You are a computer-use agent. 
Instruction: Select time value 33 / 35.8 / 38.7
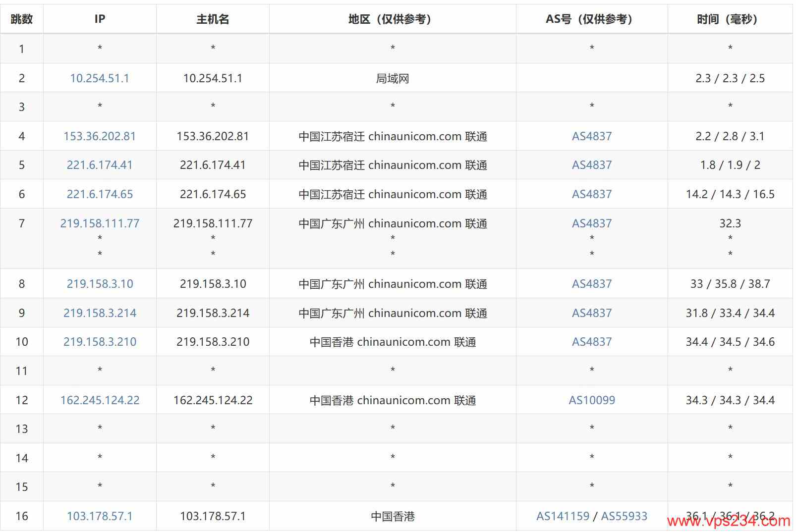[x=730, y=284]
